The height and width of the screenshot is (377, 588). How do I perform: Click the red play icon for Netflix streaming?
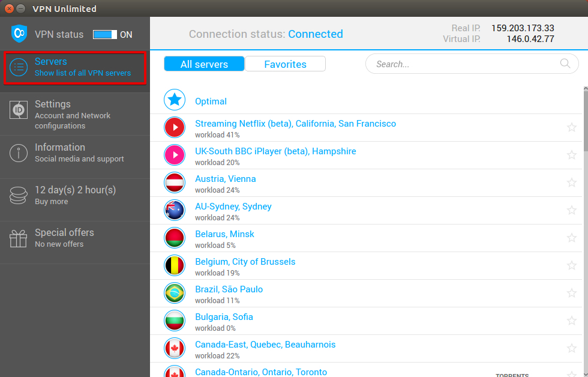pos(175,127)
